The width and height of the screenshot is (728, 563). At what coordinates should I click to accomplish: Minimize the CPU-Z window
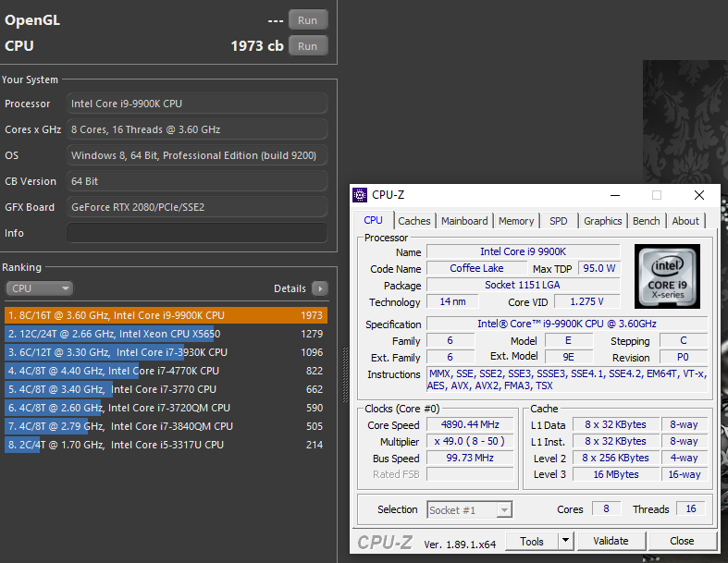615,195
